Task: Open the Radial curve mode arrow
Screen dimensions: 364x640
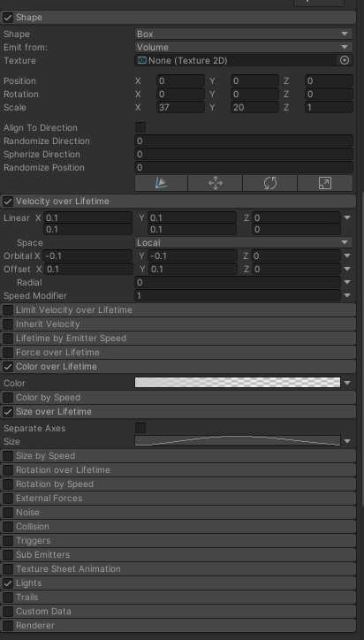Action: [347, 282]
